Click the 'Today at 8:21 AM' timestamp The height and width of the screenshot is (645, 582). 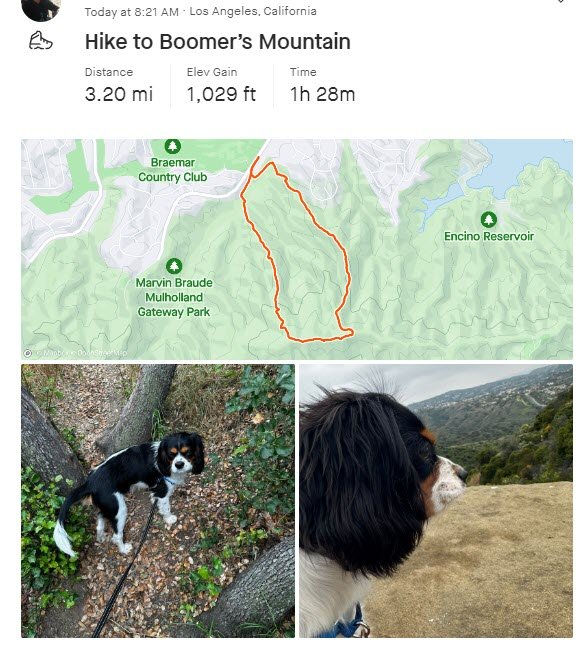point(132,12)
